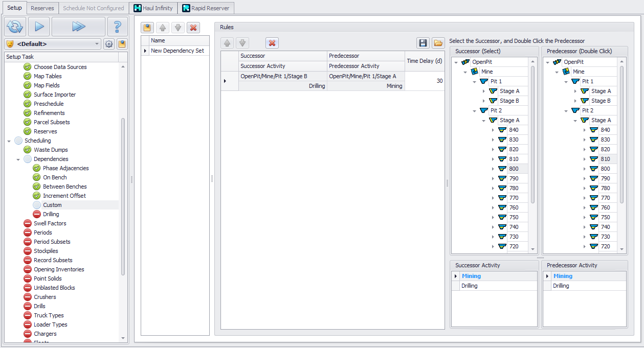Move the dependency set down with arrow icon

177,28
